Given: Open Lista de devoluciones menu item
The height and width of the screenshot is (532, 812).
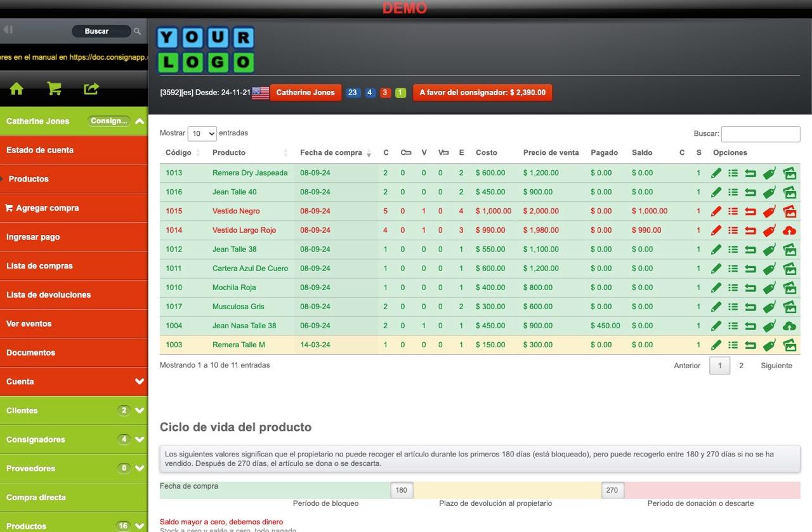Looking at the screenshot, I should (74, 295).
